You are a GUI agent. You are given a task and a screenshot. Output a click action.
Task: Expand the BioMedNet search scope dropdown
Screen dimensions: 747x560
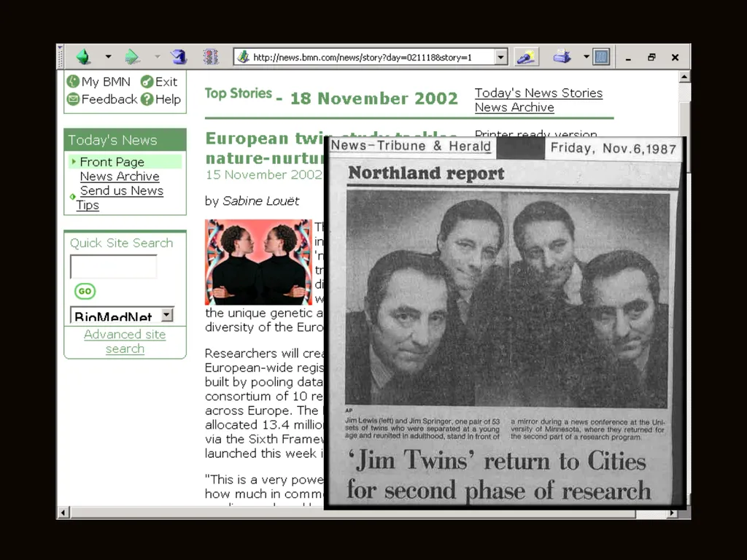click(167, 315)
